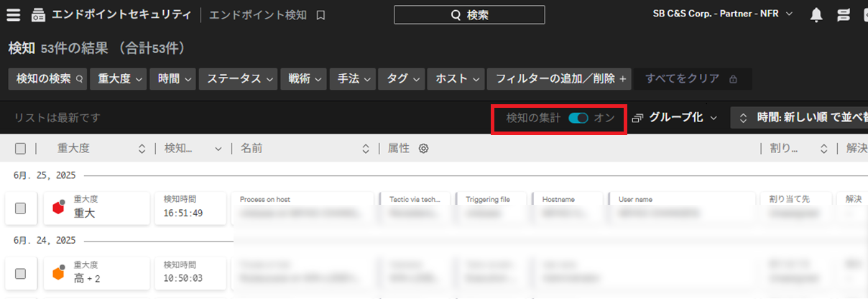The width and height of the screenshot is (868, 299).
Task: Click the エンドポイント検知 breadcrumb
Action: click(258, 14)
